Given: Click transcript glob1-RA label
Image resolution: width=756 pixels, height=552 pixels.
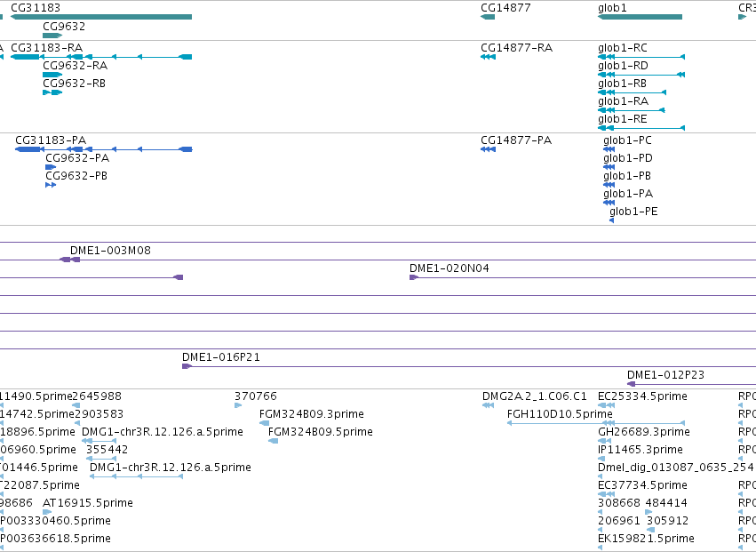Looking at the screenshot, I should pyautogui.click(x=623, y=101).
